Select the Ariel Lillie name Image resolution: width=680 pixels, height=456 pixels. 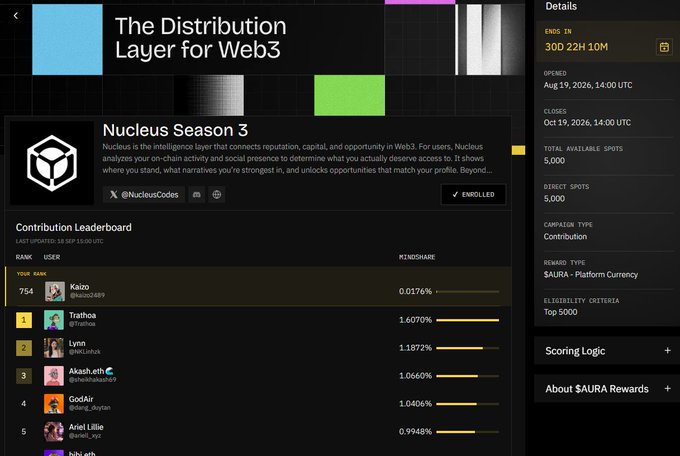coord(86,427)
